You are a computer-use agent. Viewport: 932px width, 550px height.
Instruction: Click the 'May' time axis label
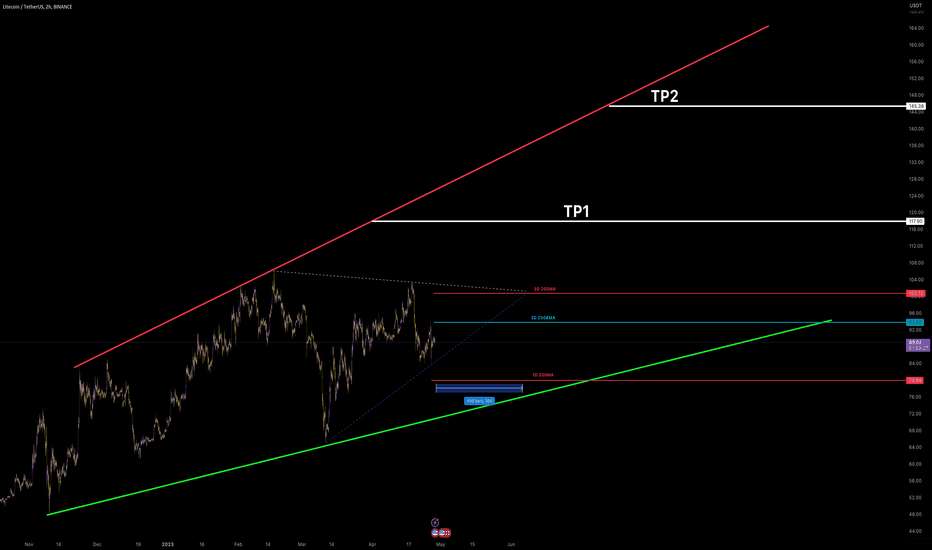[x=440, y=544]
